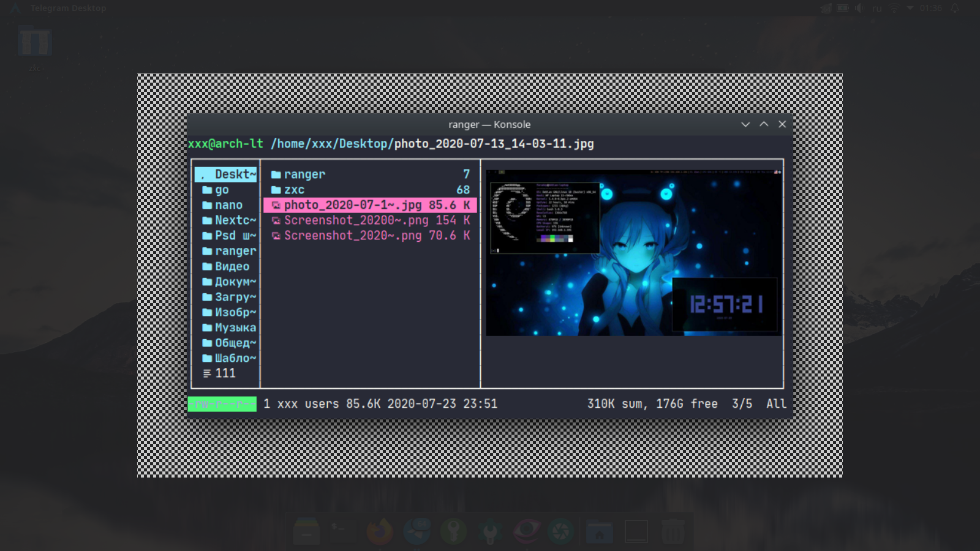Viewport: 980px width, 551px height.
Task: Click the 154 K size of Screenshot_20200~.png
Action: pos(453,220)
